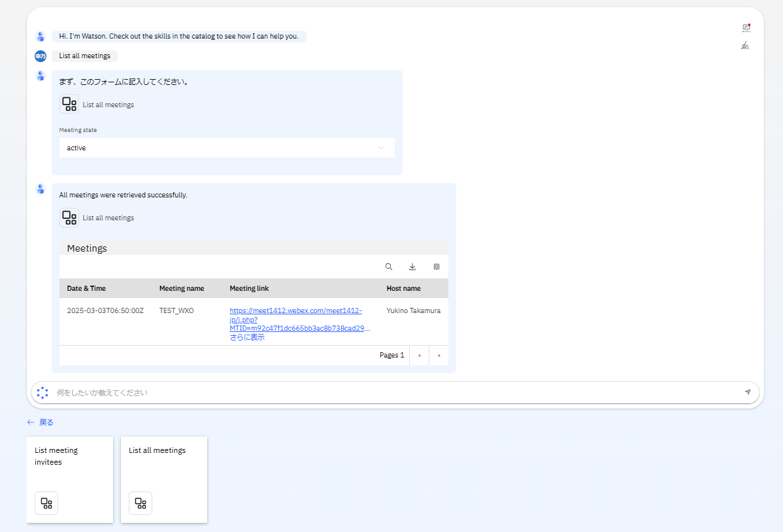Image resolution: width=783 pixels, height=532 pixels.
Task: Expand the Meeting state chevron arrow
Action: (381, 148)
